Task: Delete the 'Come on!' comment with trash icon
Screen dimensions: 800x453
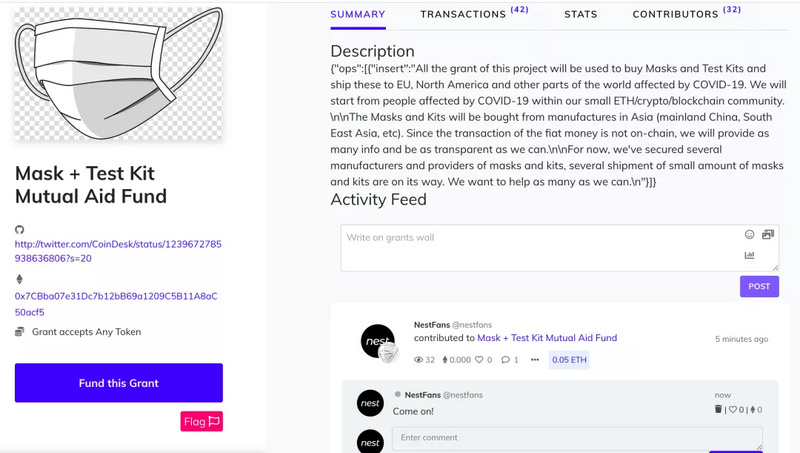Action: 718,409
